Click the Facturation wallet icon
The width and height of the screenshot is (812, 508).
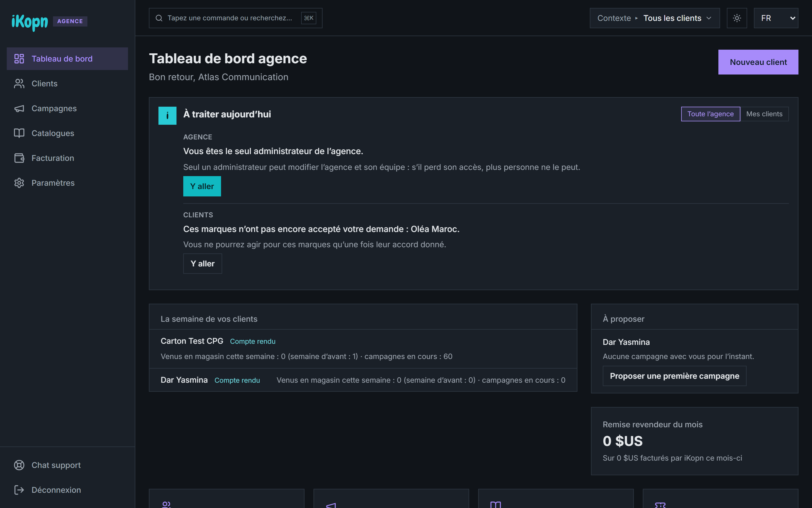(x=19, y=158)
